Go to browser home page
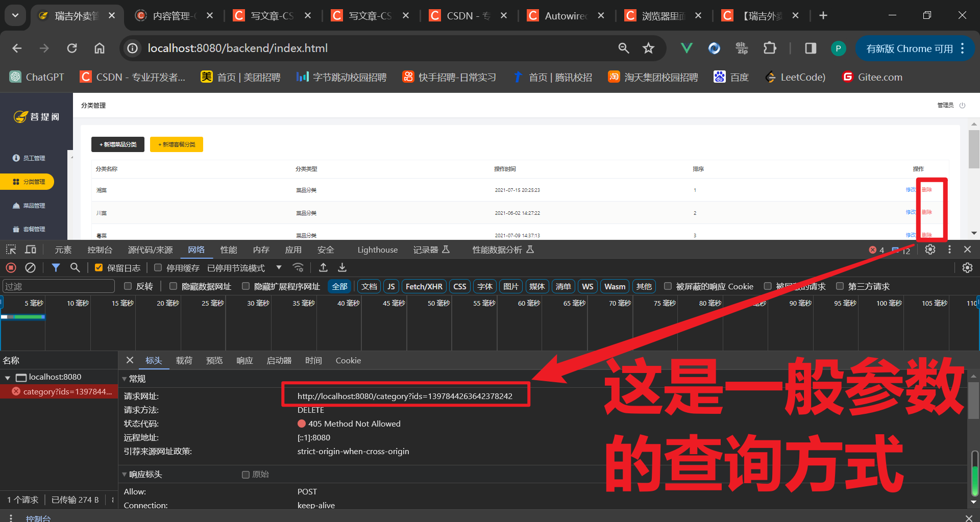The image size is (980, 522). pyautogui.click(x=100, y=48)
